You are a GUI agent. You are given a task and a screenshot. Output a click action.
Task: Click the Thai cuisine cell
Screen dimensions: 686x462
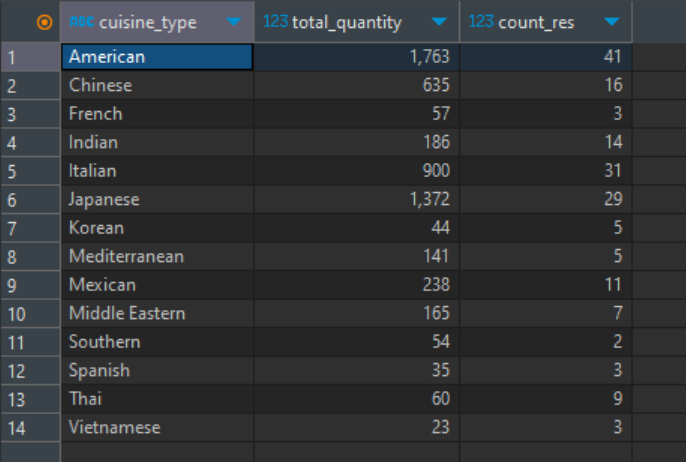[157, 399]
